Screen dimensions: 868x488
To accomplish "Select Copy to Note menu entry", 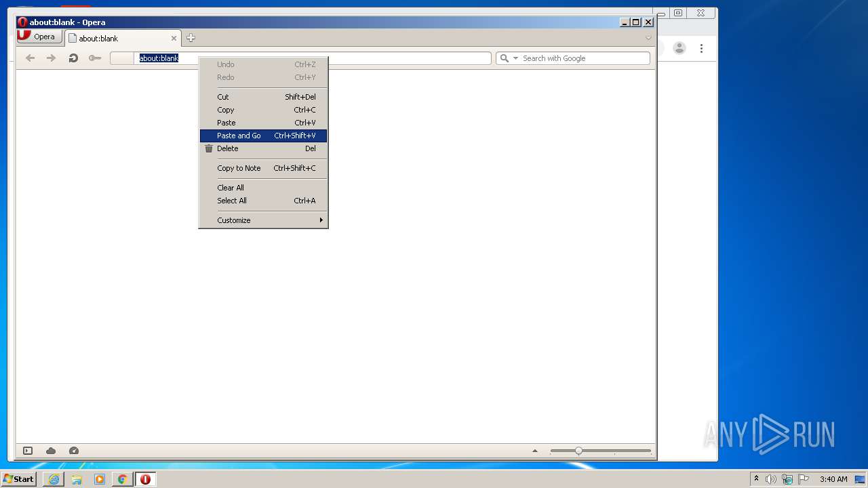I will click(x=263, y=168).
